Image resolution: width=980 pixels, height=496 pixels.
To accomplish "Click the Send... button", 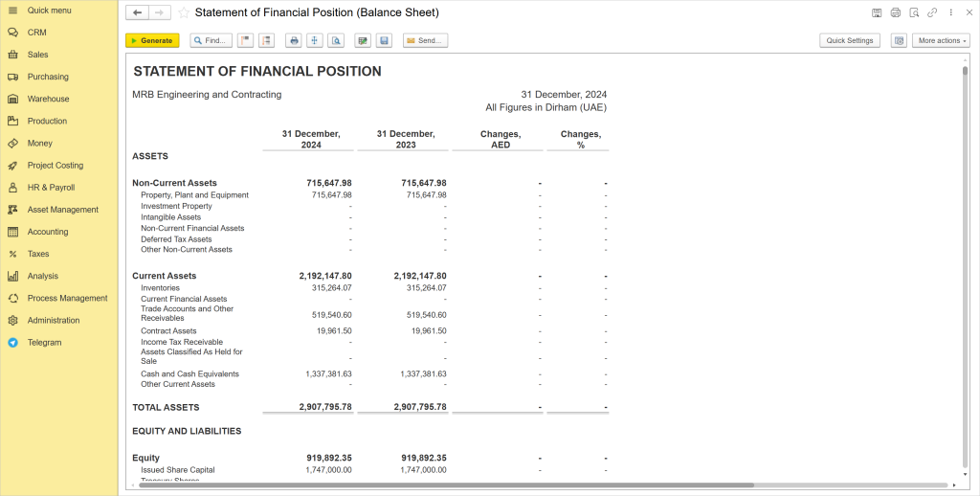I will tap(425, 40).
